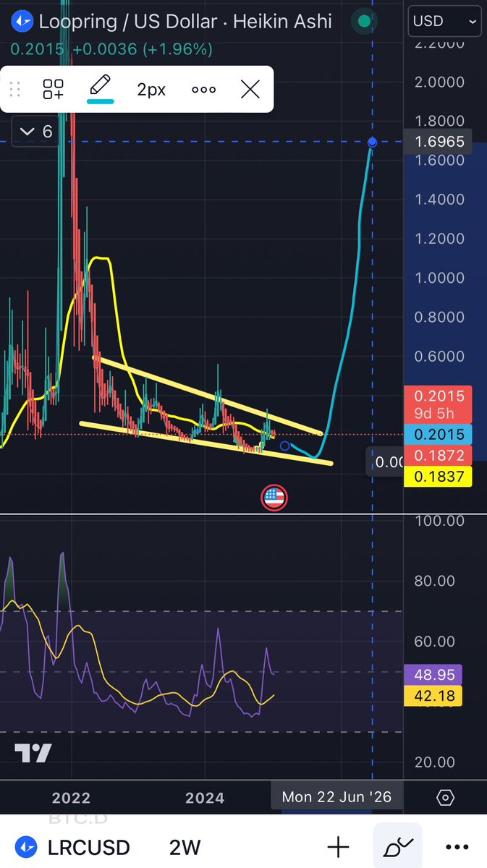Toggle the drawing tools button in bottom bar

[397, 847]
